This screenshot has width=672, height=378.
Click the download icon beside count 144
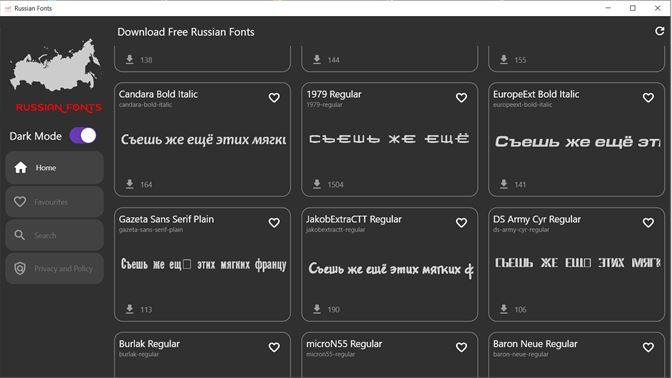pos(317,60)
